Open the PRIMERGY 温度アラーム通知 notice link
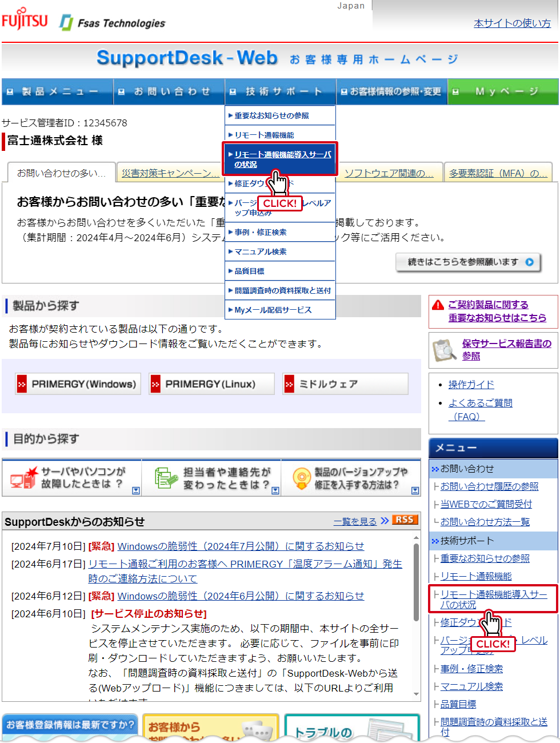 pos(245,572)
